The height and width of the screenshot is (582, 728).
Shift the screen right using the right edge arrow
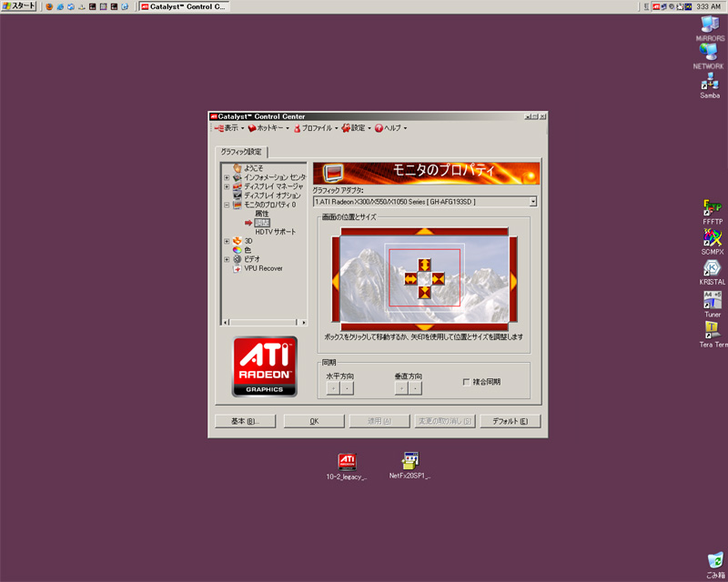(513, 279)
